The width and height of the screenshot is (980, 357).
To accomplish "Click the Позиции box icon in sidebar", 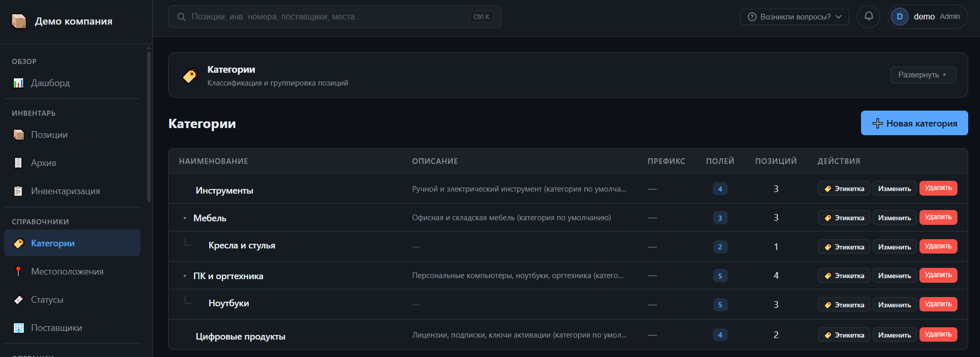I will click(18, 135).
